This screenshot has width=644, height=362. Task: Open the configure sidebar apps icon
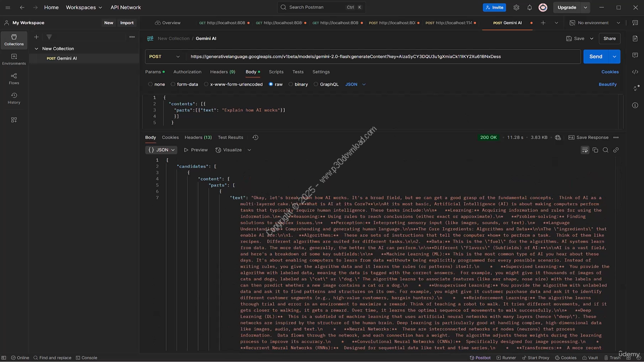[14, 120]
